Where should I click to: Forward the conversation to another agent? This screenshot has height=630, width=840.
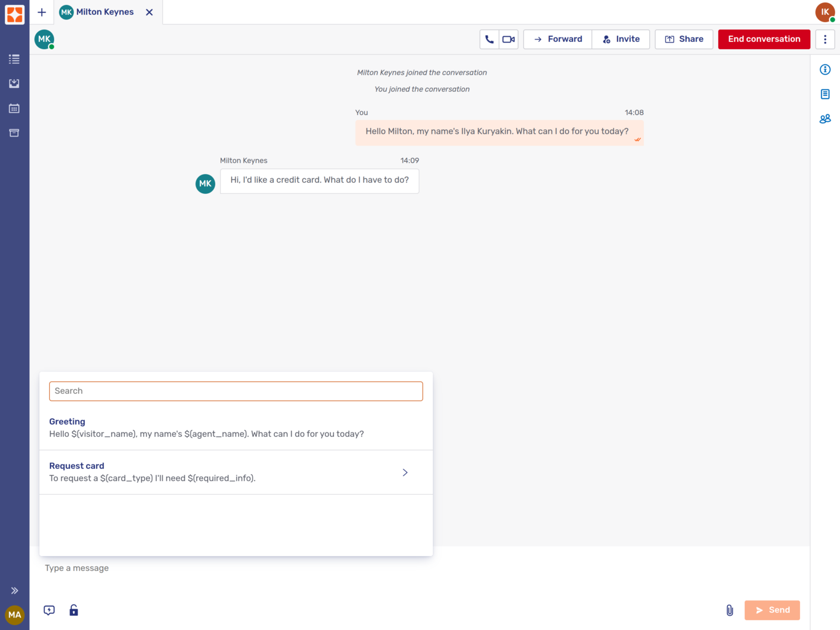[x=557, y=39]
